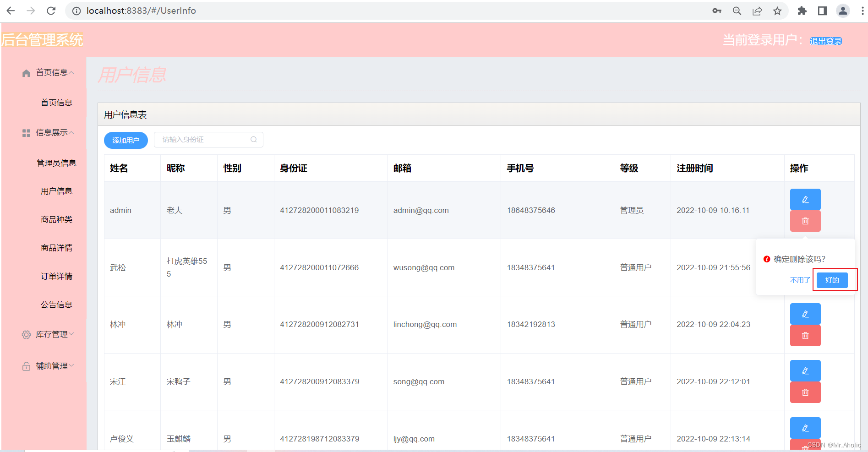Click the home icon beside 首页信息
The width and height of the screenshot is (868, 452).
coord(26,72)
